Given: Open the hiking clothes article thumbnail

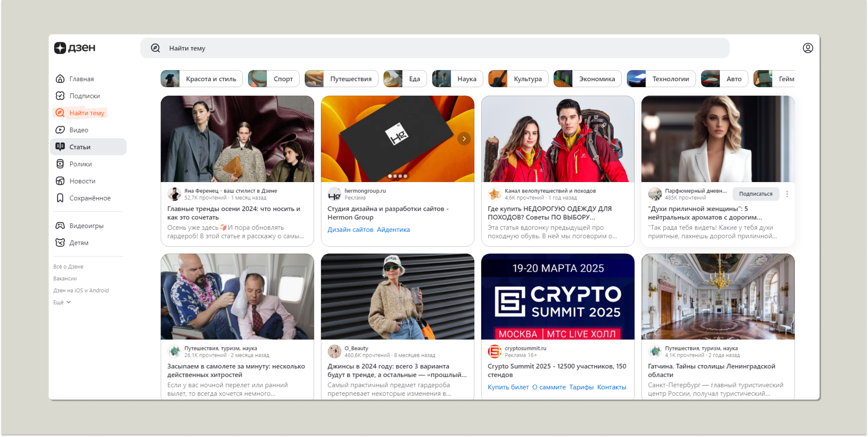Looking at the screenshot, I should pos(558,139).
